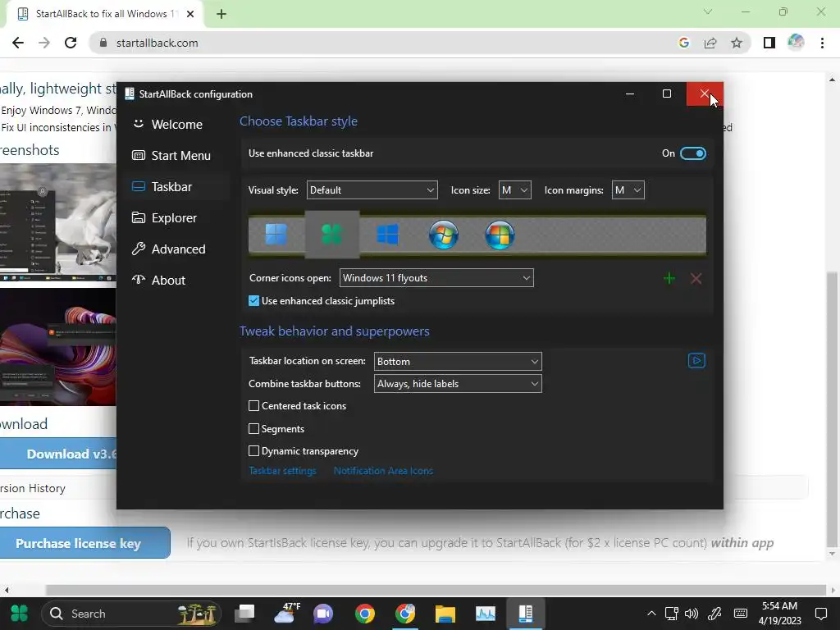The height and width of the screenshot is (630, 840).
Task: Click StartAllBack app icon on taskbar
Action: coord(525,614)
